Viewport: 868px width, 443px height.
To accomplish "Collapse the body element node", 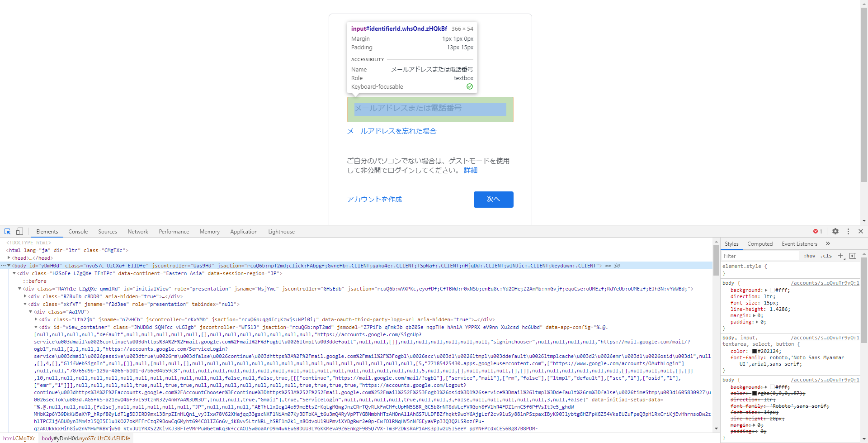I will click(9, 265).
